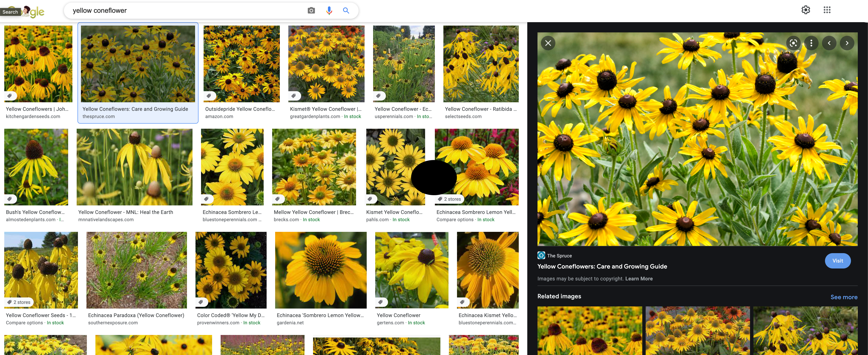
Task: Start voice search with the microphone icon
Action: point(329,10)
